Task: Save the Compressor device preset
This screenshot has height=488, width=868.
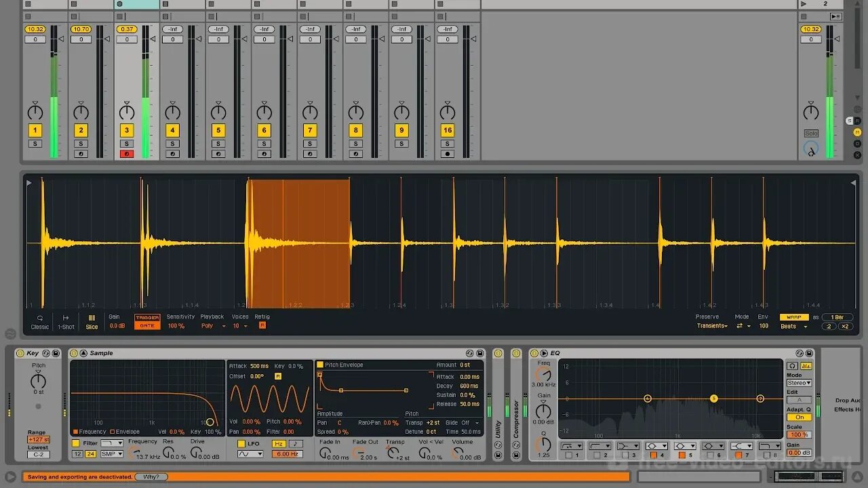Action: [516, 455]
